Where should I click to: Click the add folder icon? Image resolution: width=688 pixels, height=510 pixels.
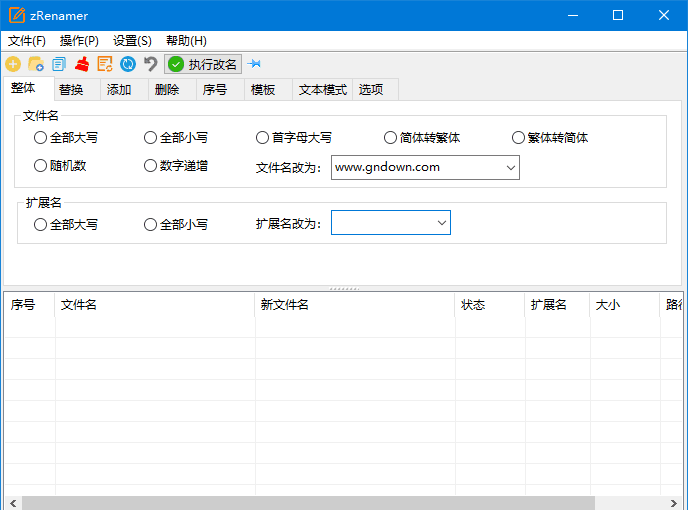[36, 64]
